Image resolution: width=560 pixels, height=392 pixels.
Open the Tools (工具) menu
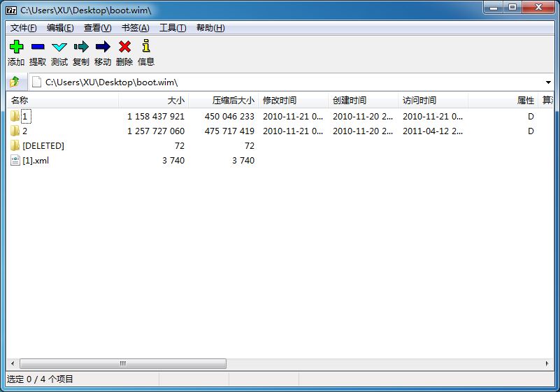coord(173,28)
